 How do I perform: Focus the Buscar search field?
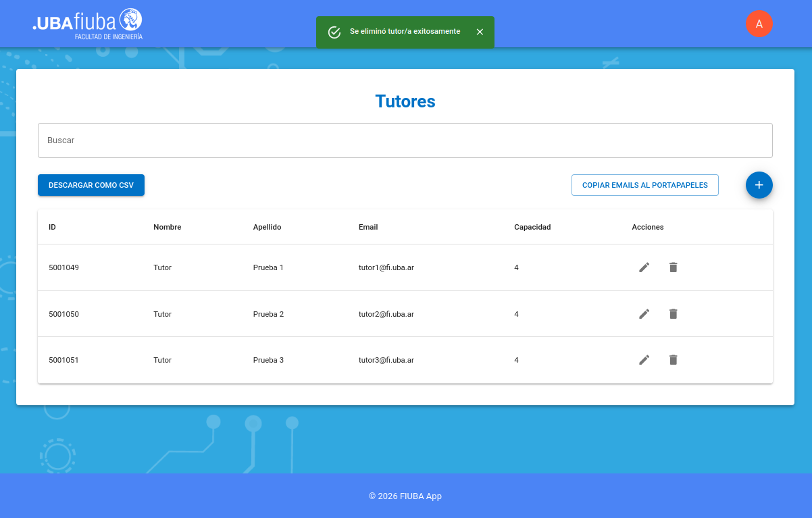[405, 140]
